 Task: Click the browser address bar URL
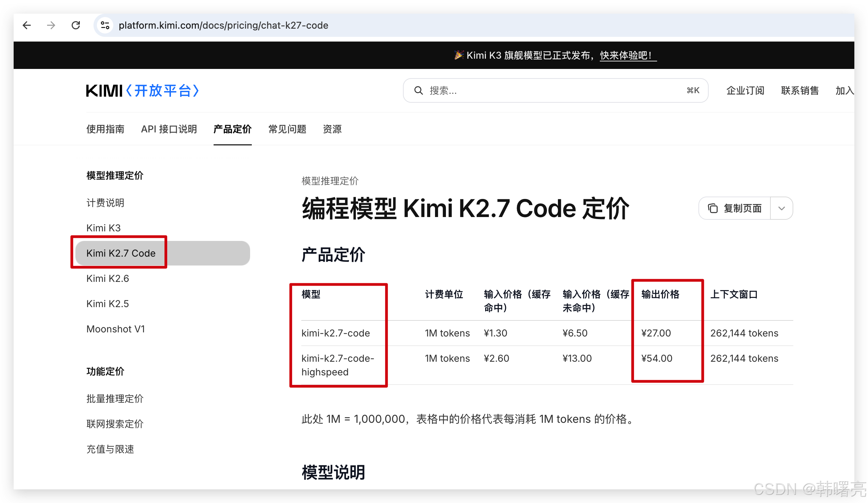[223, 25]
